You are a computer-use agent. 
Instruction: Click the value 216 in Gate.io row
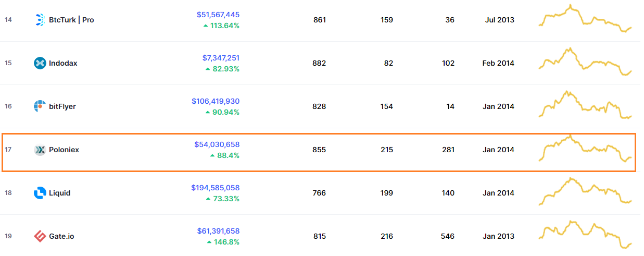387,236
